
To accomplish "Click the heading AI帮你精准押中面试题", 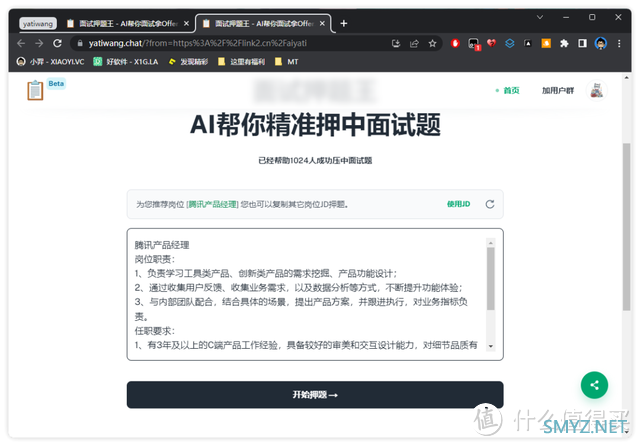I will [x=315, y=125].
